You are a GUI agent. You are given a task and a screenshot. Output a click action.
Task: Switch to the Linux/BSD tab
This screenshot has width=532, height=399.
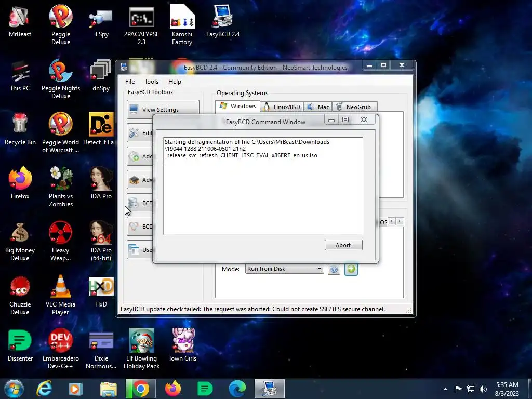tap(282, 107)
